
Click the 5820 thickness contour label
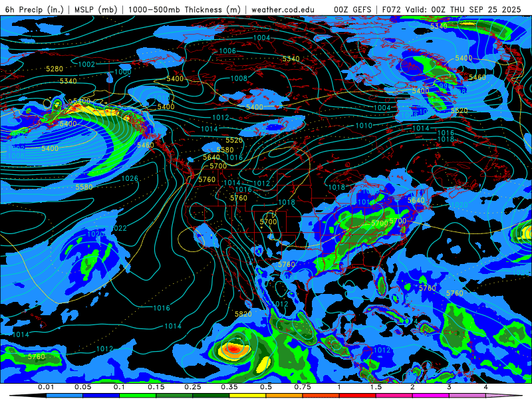[x=243, y=314]
